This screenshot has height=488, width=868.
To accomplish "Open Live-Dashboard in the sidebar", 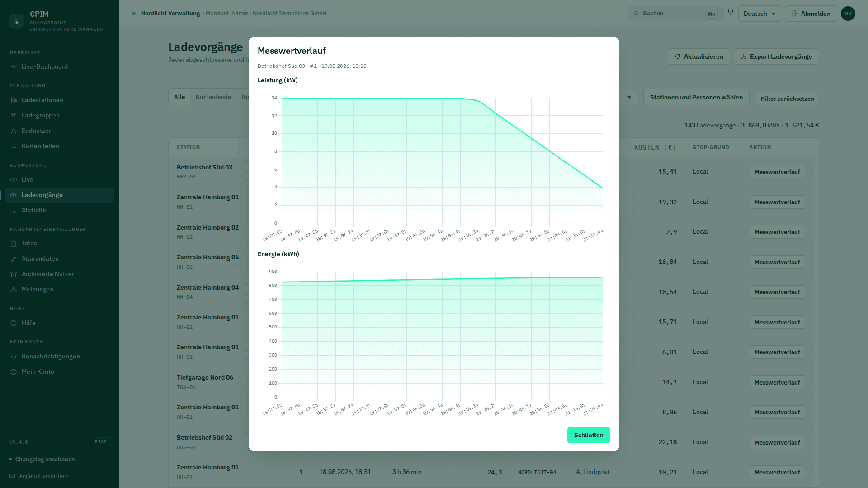I will coord(60,66).
